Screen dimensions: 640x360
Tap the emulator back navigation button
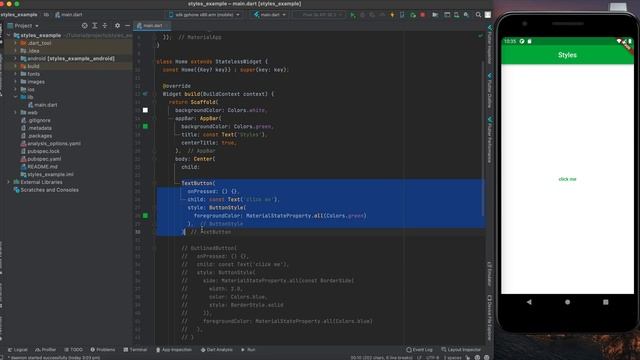(x=529, y=302)
